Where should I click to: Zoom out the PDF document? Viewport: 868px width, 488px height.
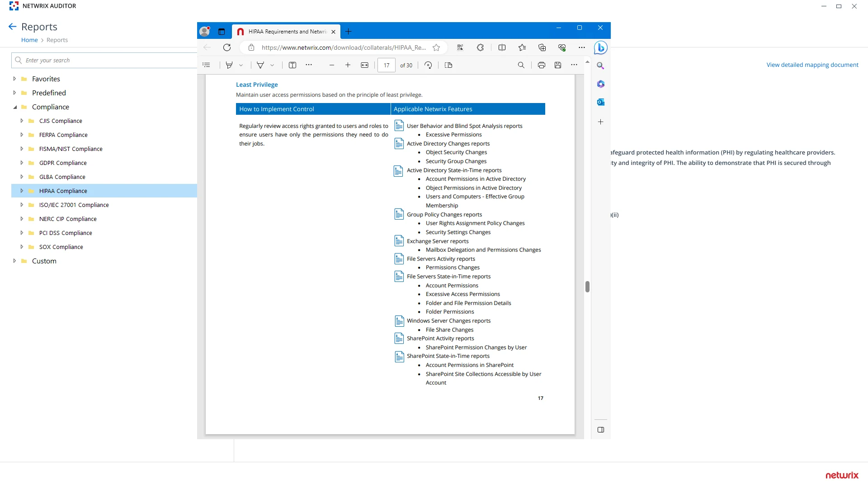tap(332, 65)
